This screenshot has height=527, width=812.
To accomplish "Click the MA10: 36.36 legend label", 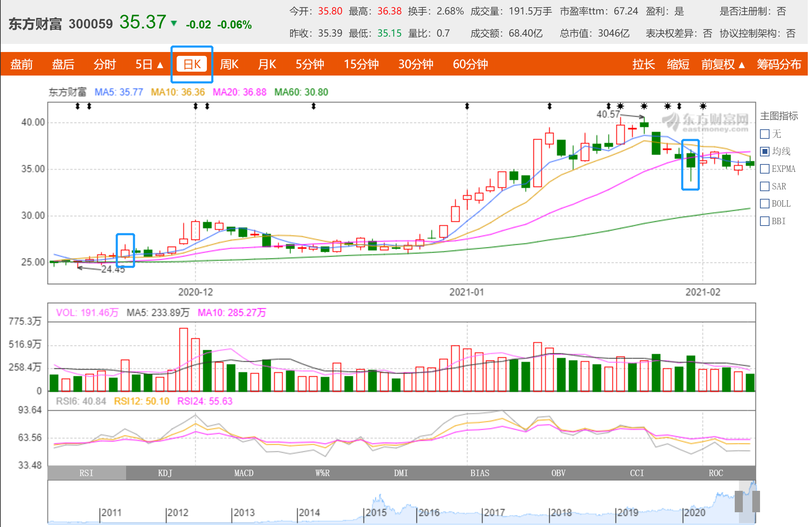I will point(178,92).
